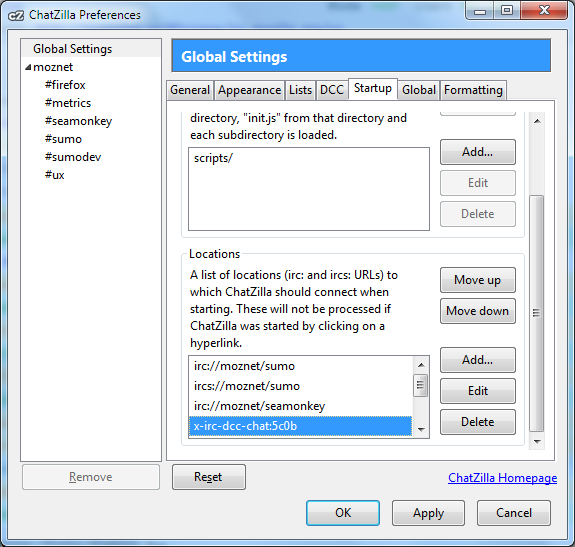Minimize the ChatZilla Preferences window
This screenshot has width=575, height=547.
coord(479,10)
